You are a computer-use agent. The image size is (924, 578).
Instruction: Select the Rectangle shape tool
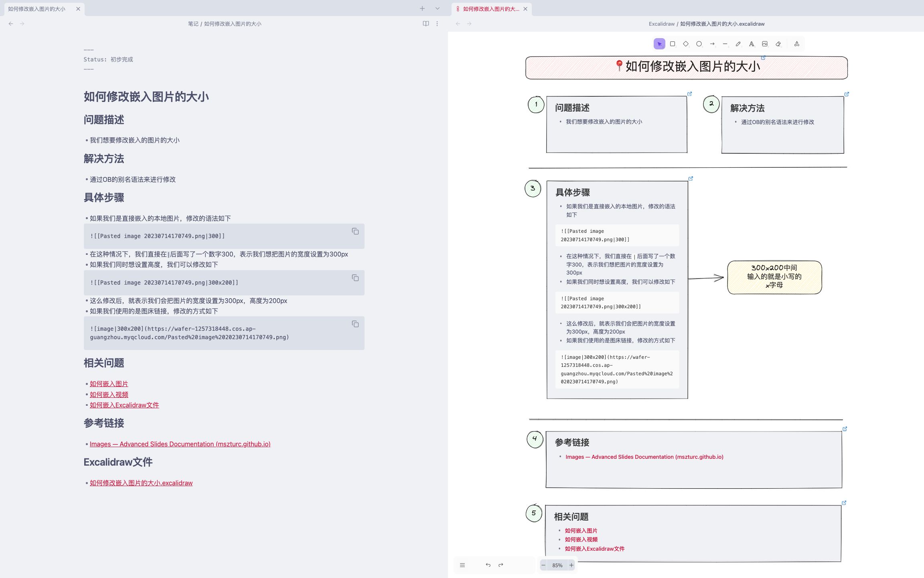[673, 44]
